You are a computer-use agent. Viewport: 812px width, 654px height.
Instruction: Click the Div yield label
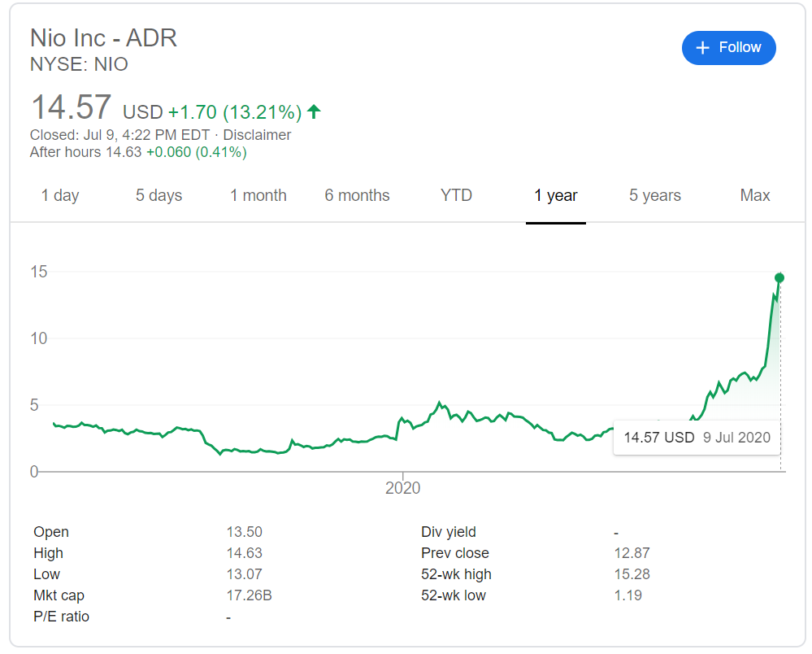pyautogui.click(x=449, y=532)
